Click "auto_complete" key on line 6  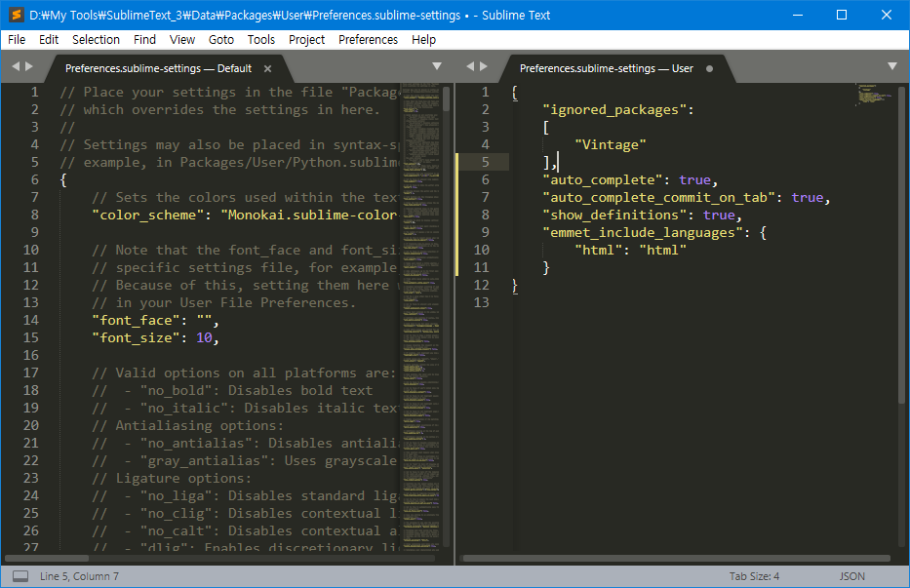pyautogui.click(x=603, y=180)
